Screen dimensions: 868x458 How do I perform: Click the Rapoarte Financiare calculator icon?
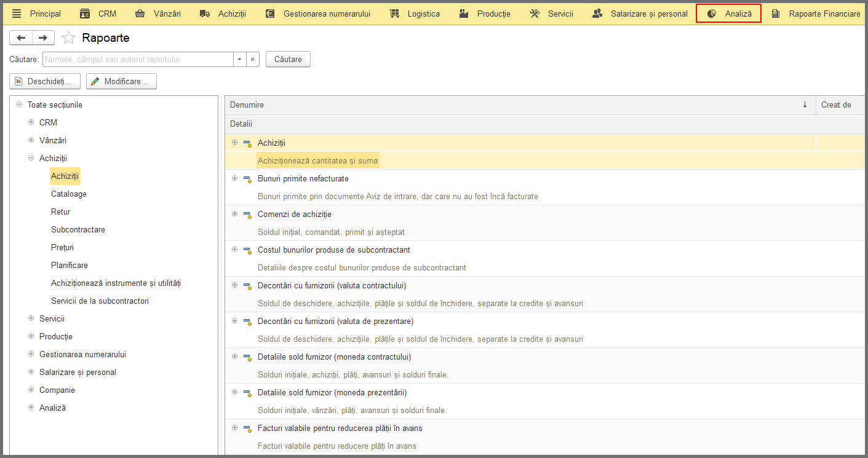pyautogui.click(x=776, y=14)
